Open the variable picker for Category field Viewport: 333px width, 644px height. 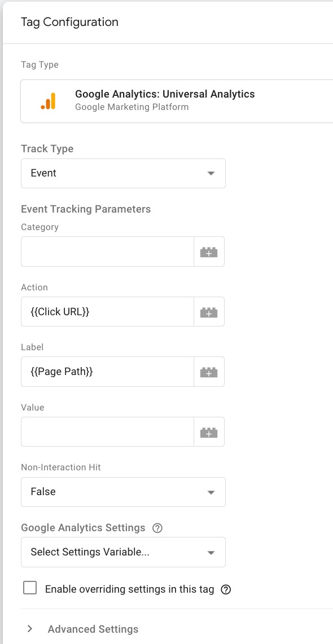tap(209, 252)
